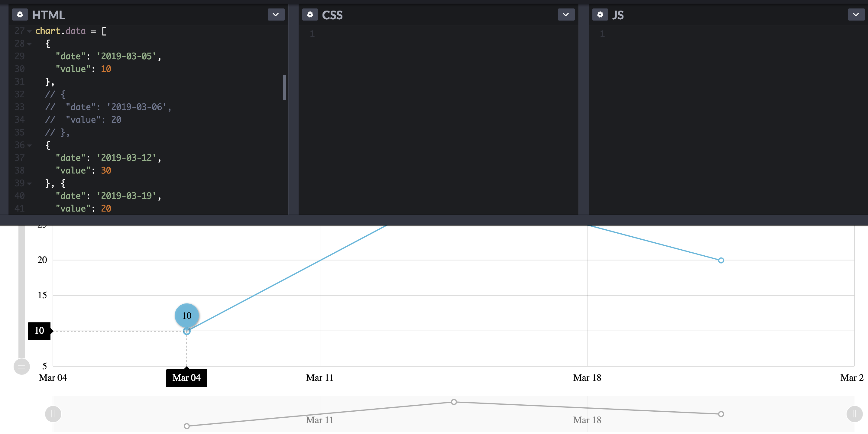Expand HTML panel dropdown chevron
This screenshot has height=434, width=868.
(x=276, y=15)
